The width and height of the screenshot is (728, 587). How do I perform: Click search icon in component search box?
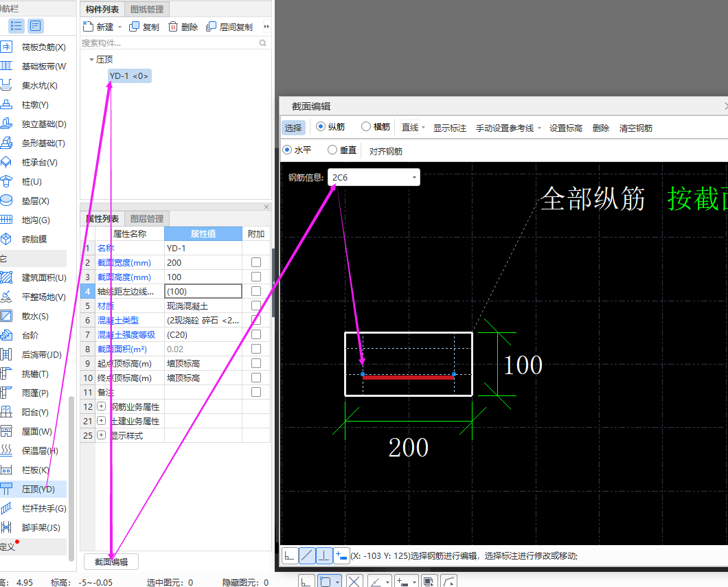263,43
